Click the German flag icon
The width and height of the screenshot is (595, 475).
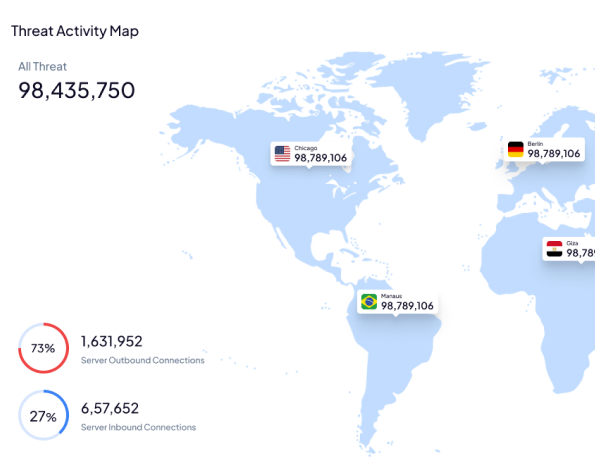pyautogui.click(x=515, y=149)
